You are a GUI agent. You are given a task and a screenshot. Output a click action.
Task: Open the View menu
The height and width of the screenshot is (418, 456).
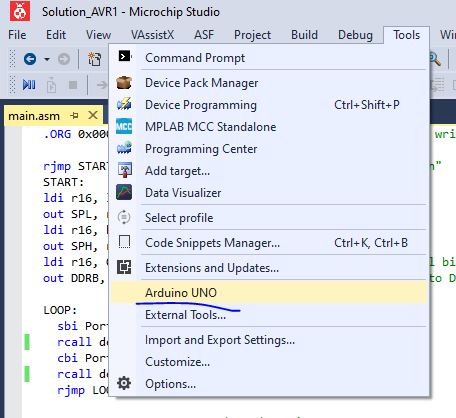(x=98, y=35)
